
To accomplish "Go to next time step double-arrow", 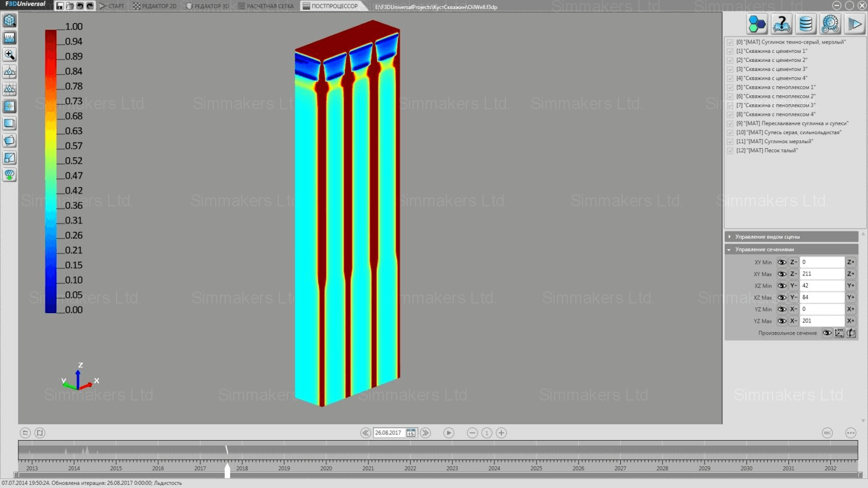I will point(426,433).
